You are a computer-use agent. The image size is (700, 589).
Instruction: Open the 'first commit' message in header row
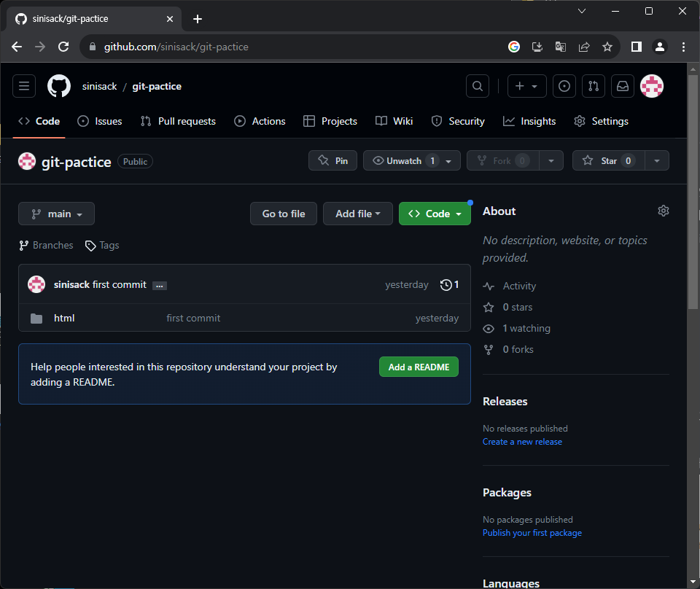pyautogui.click(x=119, y=285)
